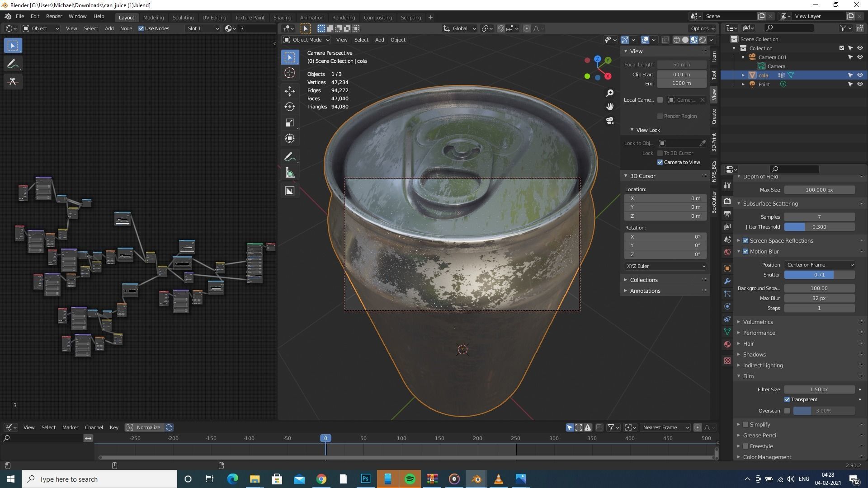Click the viewport Zoom magnifier icon
Image resolution: width=868 pixels, height=488 pixels.
coord(610,93)
